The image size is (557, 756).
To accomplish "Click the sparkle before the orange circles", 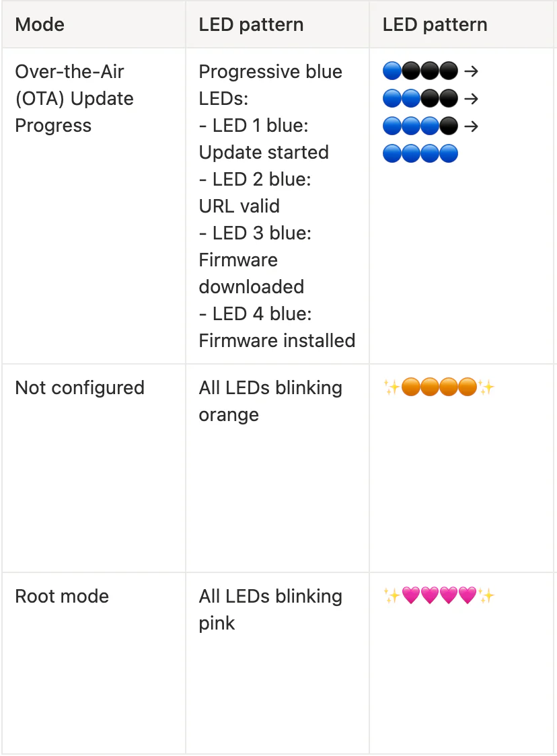I will coord(392,387).
